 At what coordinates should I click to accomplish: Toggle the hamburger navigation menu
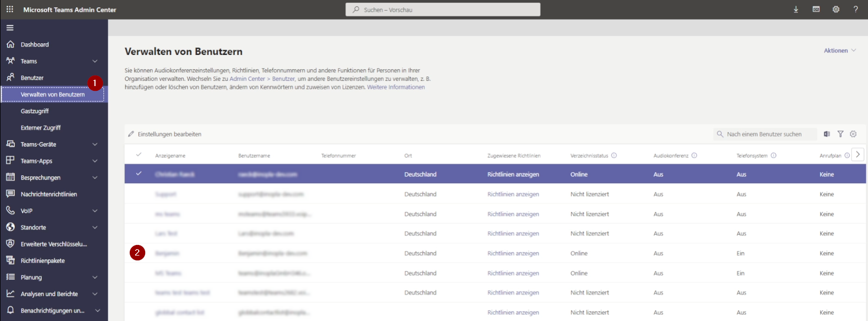click(x=10, y=27)
